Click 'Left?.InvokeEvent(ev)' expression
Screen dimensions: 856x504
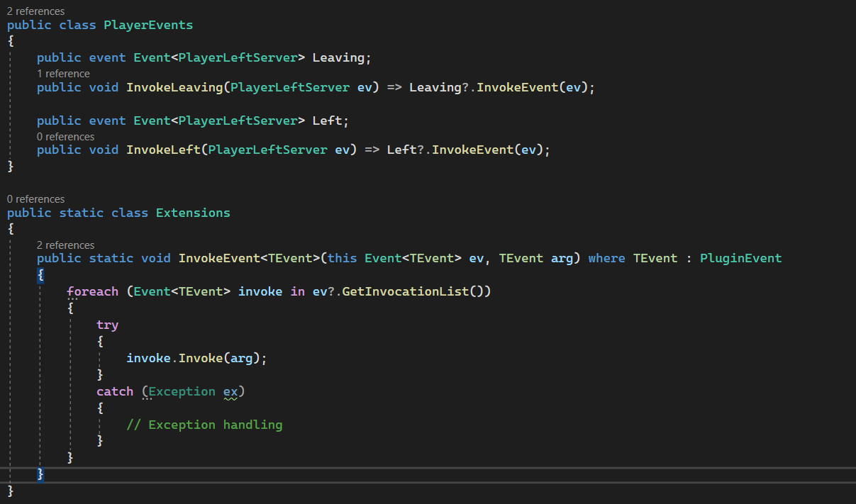465,150
